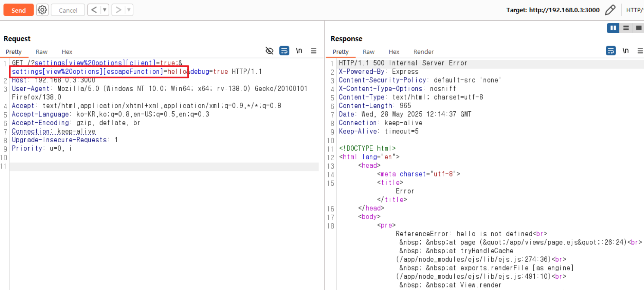This screenshot has width=644, height=290.
Task: Open forward history dropdown arrow
Action: coord(129,10)
